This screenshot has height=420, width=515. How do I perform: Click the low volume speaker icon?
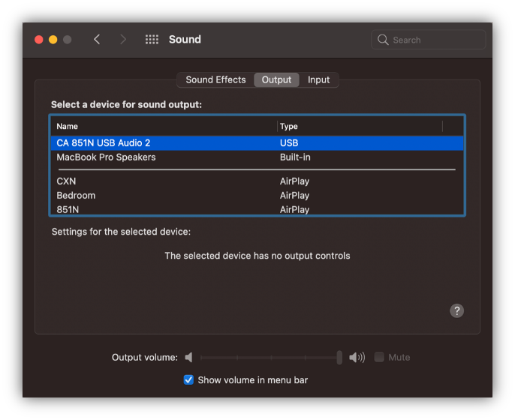coord(189,358)
